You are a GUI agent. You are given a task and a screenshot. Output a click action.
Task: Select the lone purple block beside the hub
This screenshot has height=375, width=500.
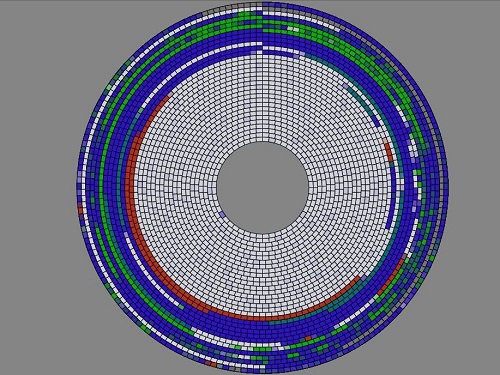[x=222, y=214]
